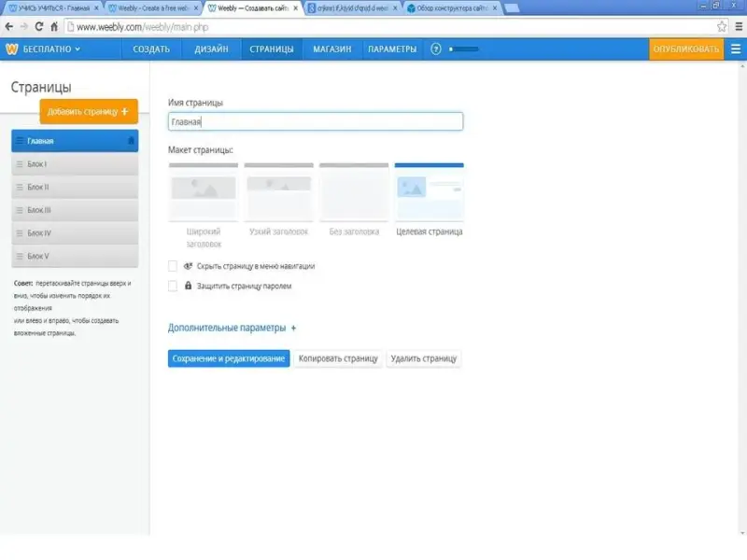Click the 'Имя страницы' text field
This screenshot has height=560, width=747.
pos(315,121)
